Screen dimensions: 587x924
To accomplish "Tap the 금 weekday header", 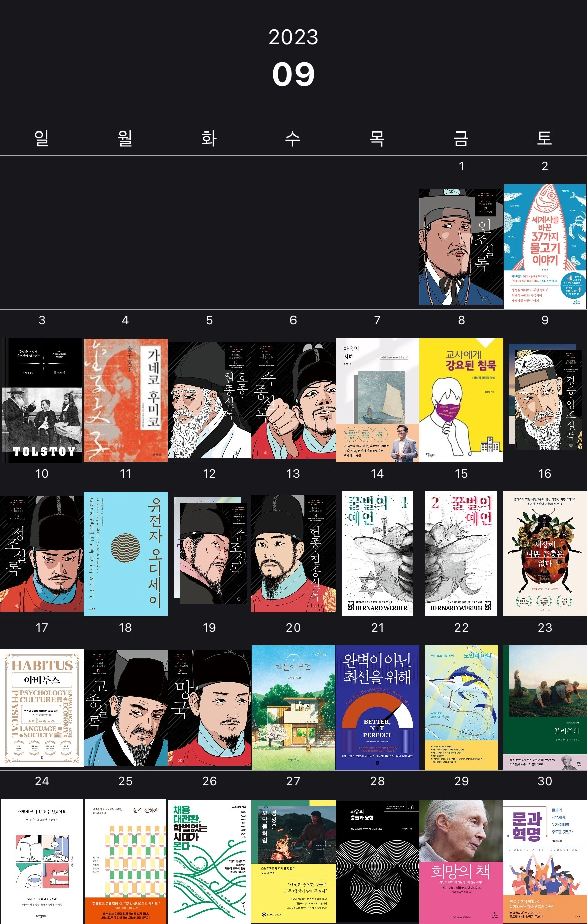I will coord(461,138).
